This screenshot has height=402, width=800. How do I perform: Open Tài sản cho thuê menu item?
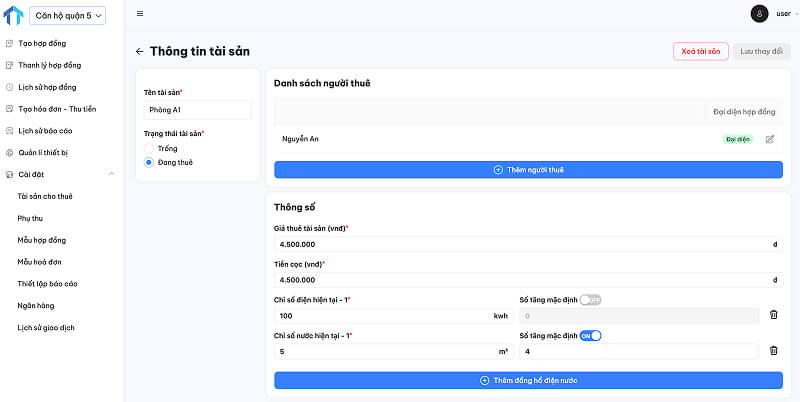coord(45,196)
